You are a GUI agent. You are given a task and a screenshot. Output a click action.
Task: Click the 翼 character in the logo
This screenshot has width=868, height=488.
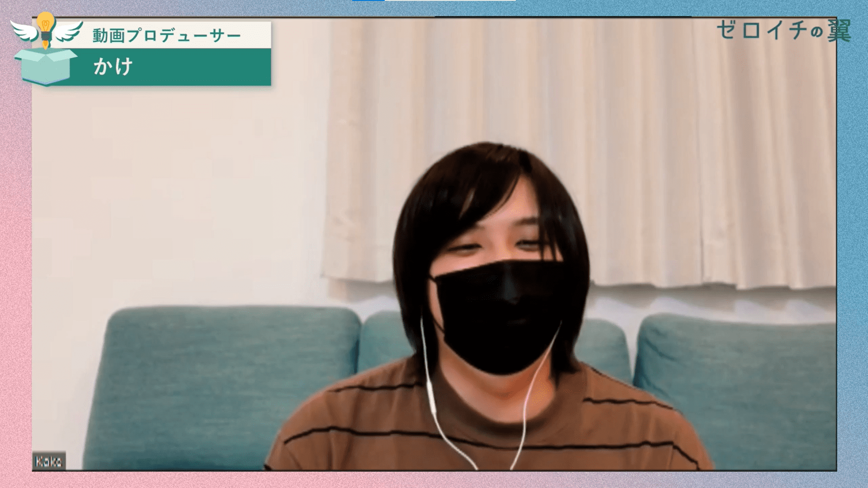[840, 31]
